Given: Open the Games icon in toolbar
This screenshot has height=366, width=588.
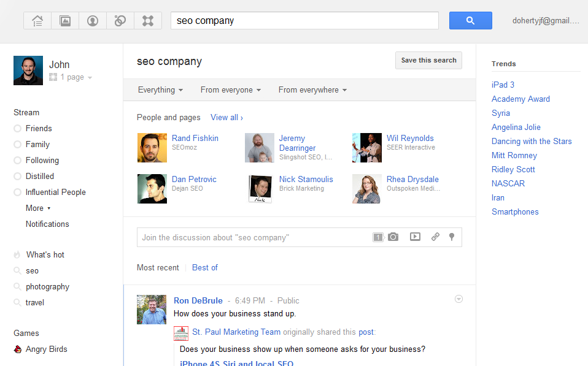Looking at the screenshot, I should tap(148, 21).
